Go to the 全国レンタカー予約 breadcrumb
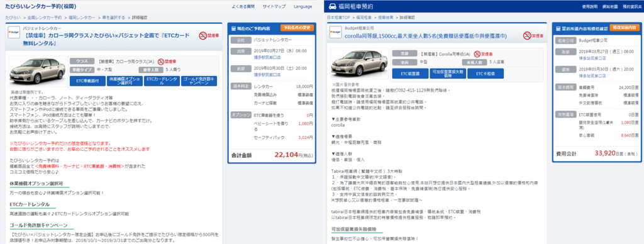 coord(45,18)
